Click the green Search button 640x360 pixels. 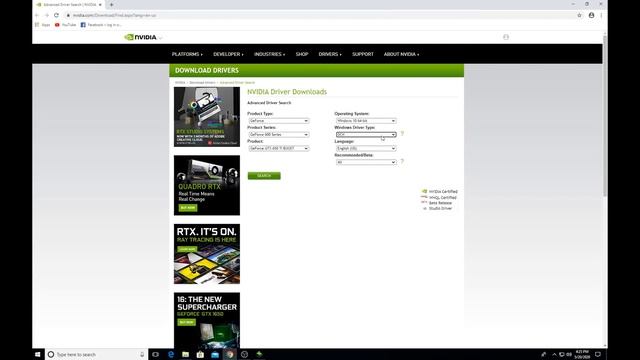coord(264,176)
